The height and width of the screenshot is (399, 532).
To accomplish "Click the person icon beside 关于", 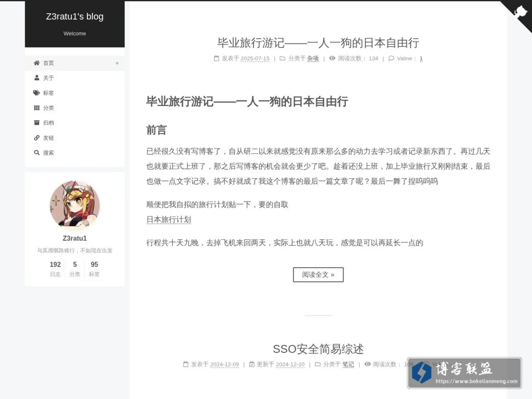I will [37, 78].
